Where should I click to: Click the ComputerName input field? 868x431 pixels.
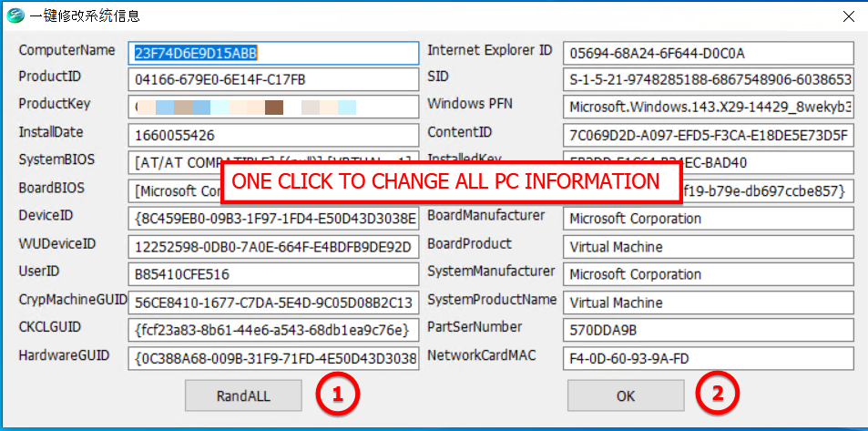pyautogui.click(x=273, y=53)
